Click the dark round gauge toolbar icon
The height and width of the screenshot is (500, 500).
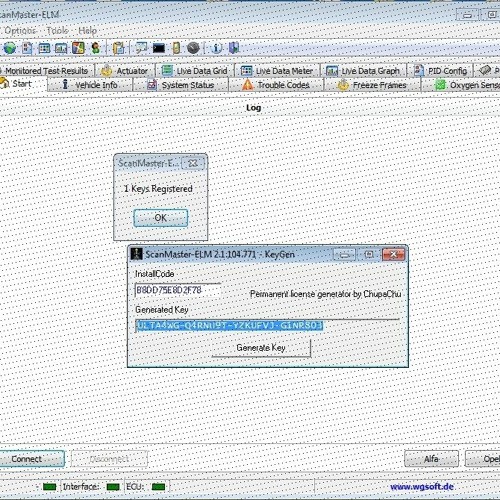tap(193, 48)
